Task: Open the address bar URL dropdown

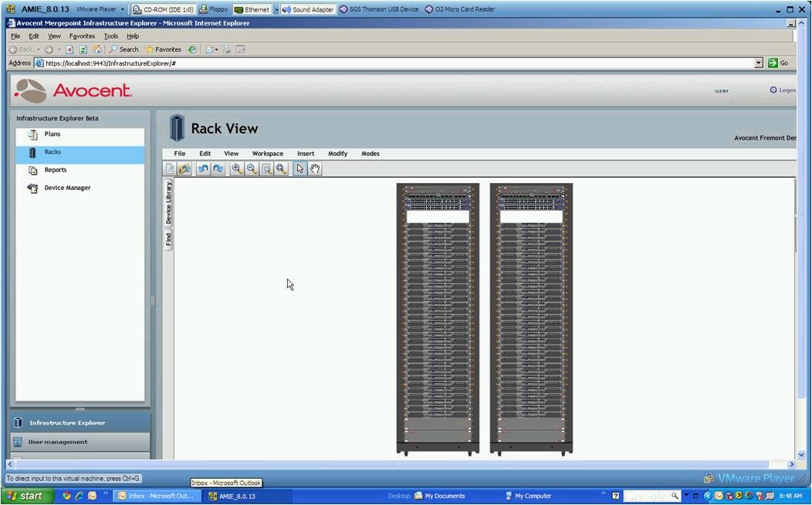Action: pyautogui.click(x=758, y=63)
